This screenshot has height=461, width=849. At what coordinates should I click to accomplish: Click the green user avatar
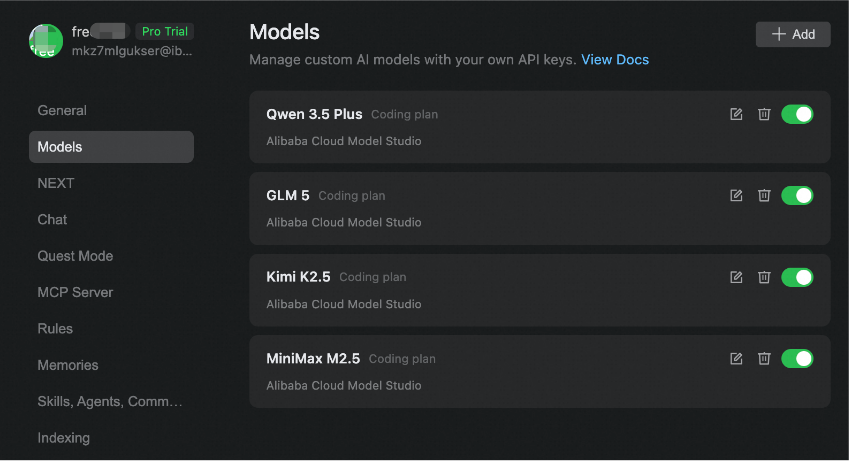tap(45, 41)
